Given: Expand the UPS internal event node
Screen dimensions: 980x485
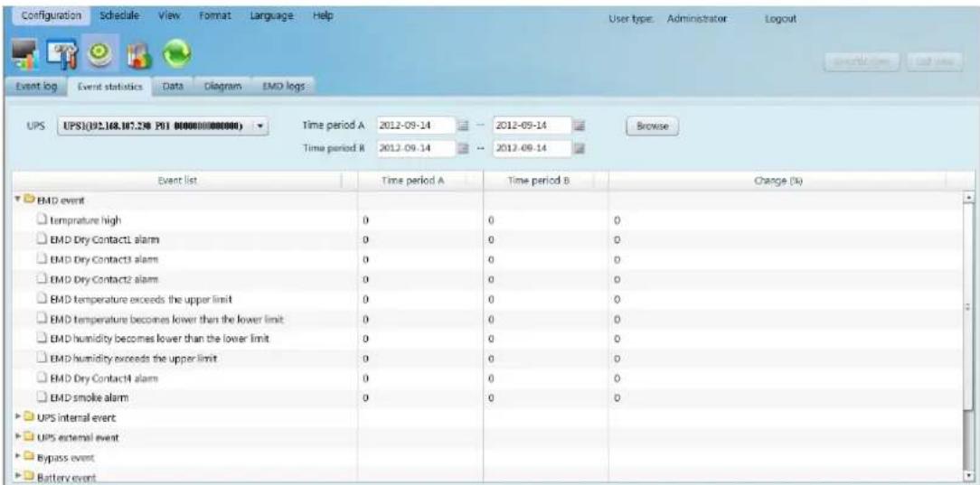Looking at the screenshot, I should click(x=18, y=416).
